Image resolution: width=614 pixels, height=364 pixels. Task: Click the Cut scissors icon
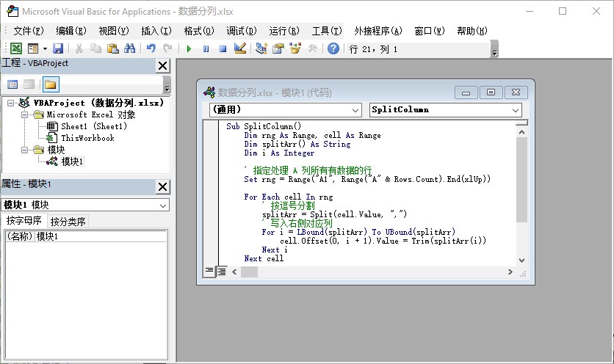(79, 48)
